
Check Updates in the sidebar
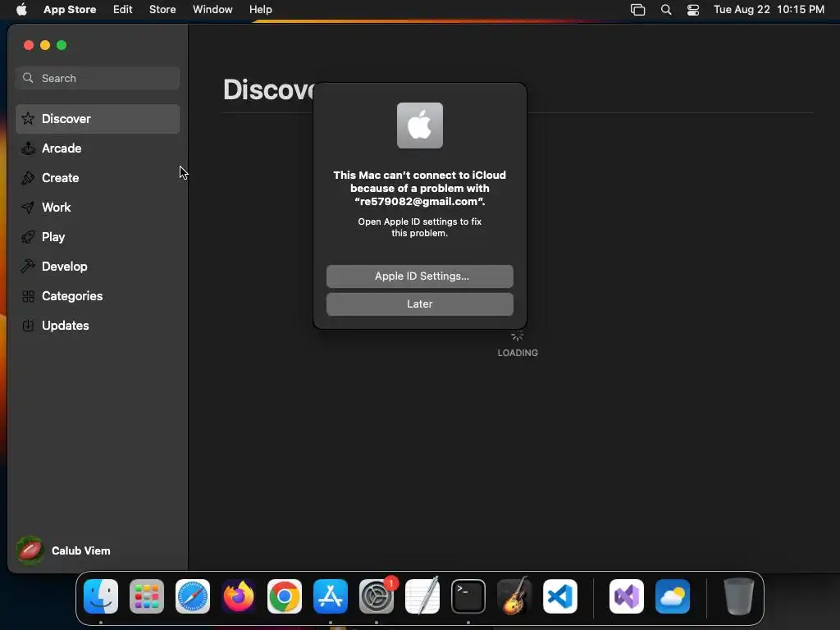[x=98, y=325]
